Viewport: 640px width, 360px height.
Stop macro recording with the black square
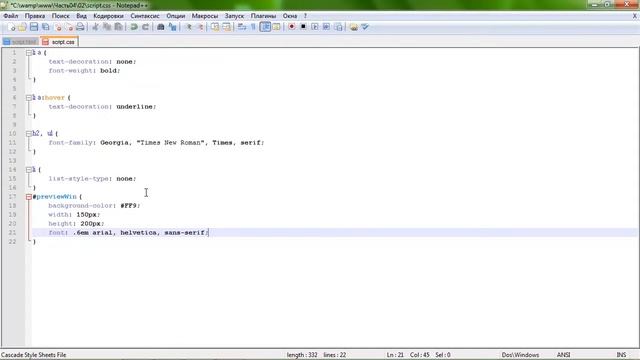coord(303,27)
